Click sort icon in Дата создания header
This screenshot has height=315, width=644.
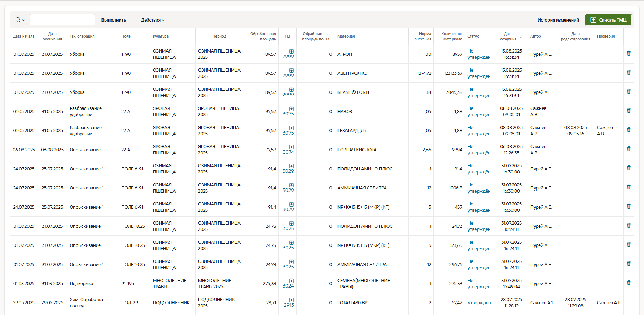click(522, 36)
